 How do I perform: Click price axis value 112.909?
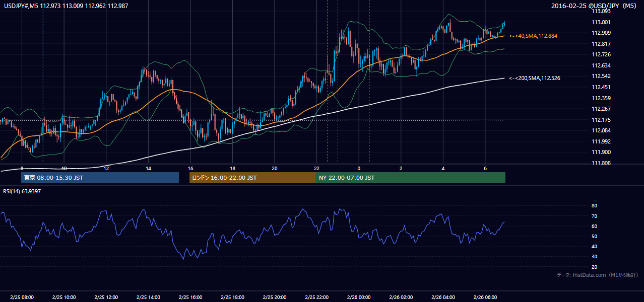[x=602, y=33]
